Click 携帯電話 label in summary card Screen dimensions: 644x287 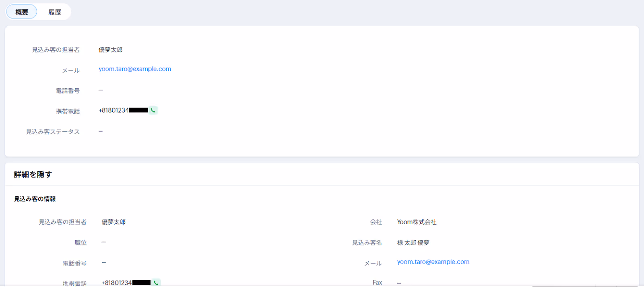68,111
